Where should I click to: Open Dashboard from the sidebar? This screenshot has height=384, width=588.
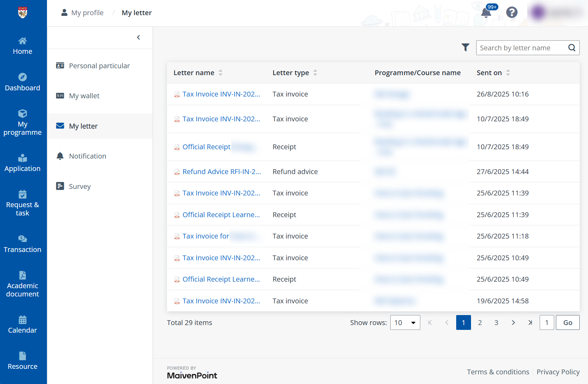22,82
